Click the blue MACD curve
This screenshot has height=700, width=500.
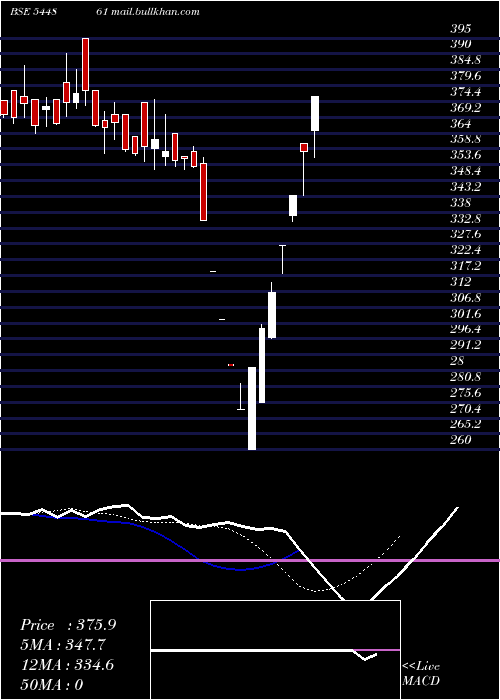pos(241,570)
